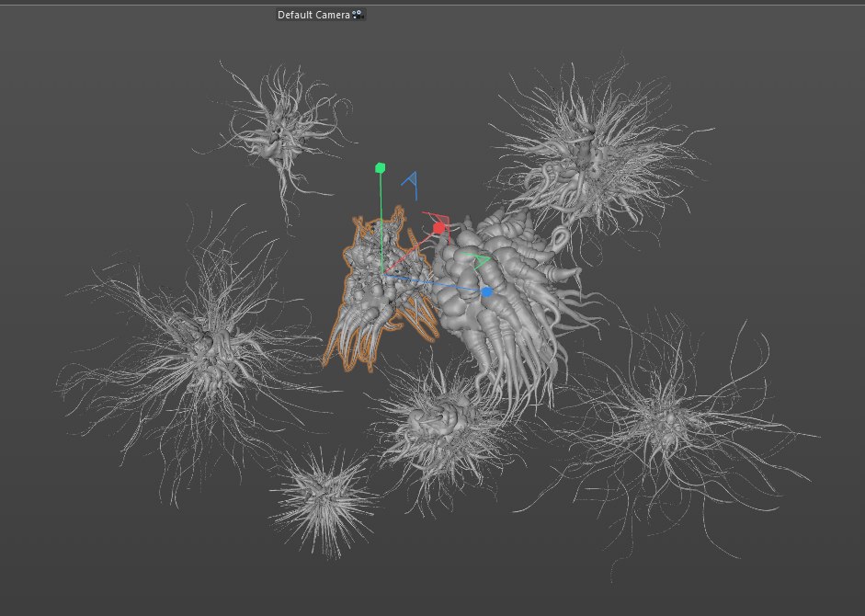Grab the green Y-axis gizmo handle
Viewport: 865px width, 616px height.
(x=380, y=168)
